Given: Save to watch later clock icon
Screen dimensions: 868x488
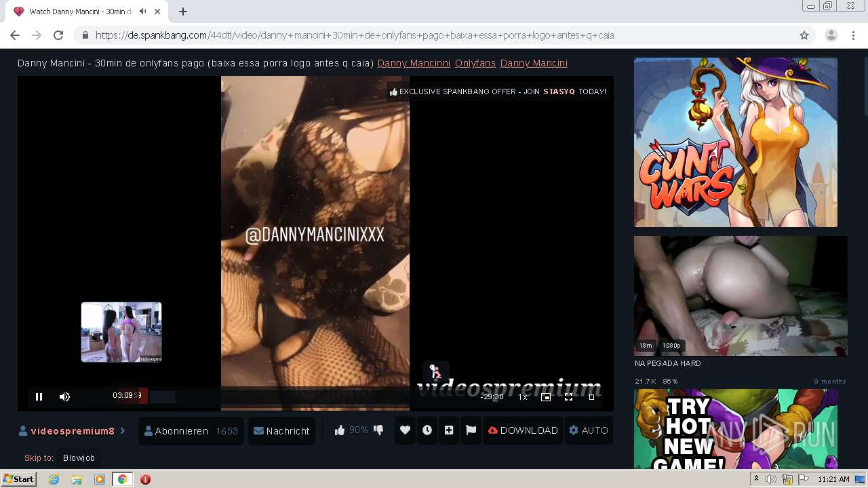Looking at the screenshot, I should 427,430.
